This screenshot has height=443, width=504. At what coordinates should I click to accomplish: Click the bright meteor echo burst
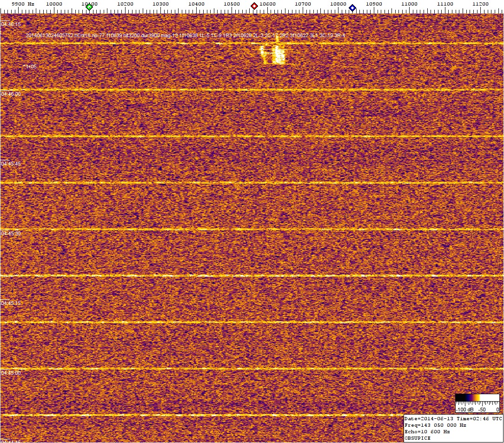click(274, 54)
